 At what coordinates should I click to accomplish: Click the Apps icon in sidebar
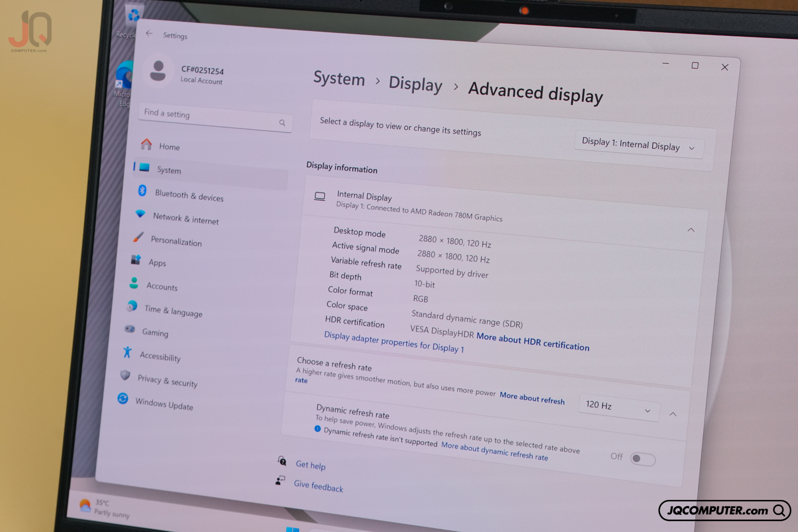coord(136,260)
